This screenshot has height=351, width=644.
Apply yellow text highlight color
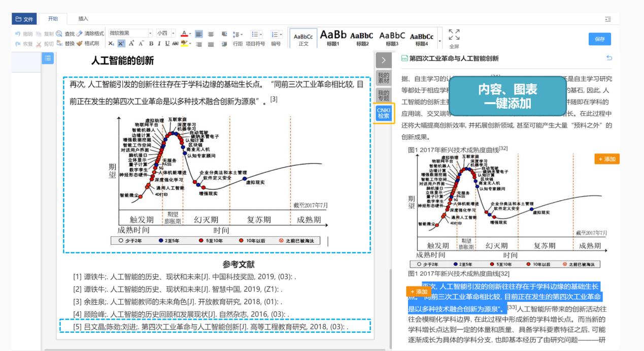184,44
